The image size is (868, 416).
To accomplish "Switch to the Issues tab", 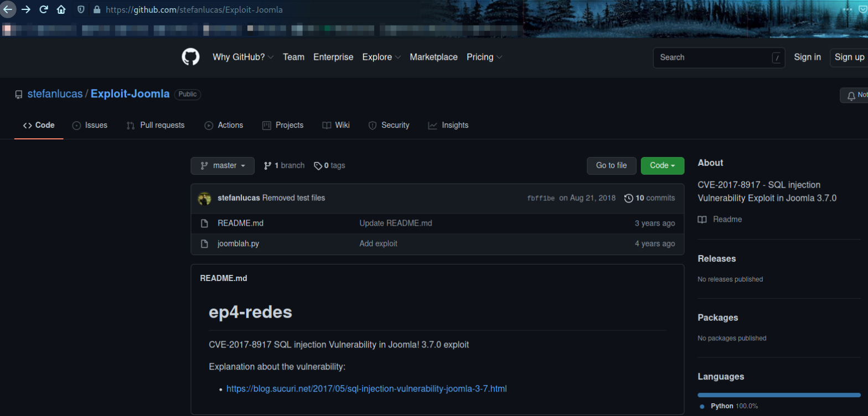I will click(90, 125).
